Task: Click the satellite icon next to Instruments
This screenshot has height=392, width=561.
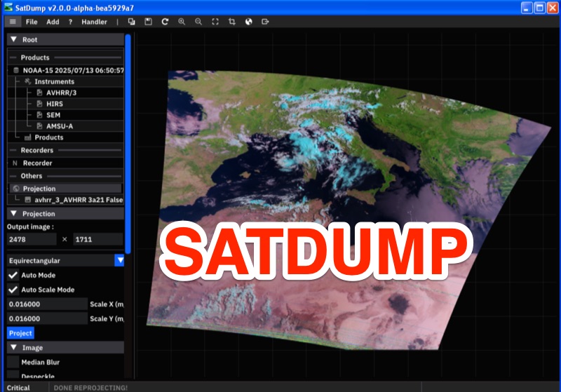Action: click(x=28, y=81)
